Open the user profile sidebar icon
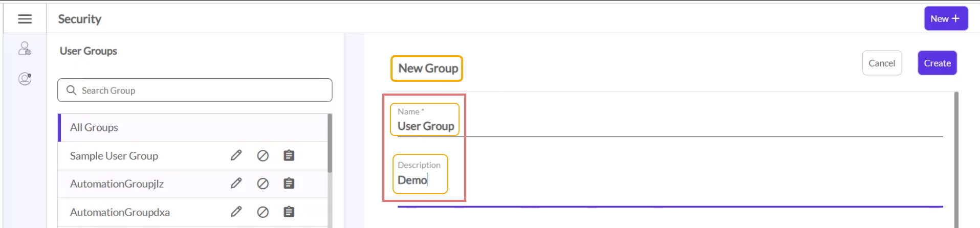This screenshot has width=980, height=228. pos(25,79)
